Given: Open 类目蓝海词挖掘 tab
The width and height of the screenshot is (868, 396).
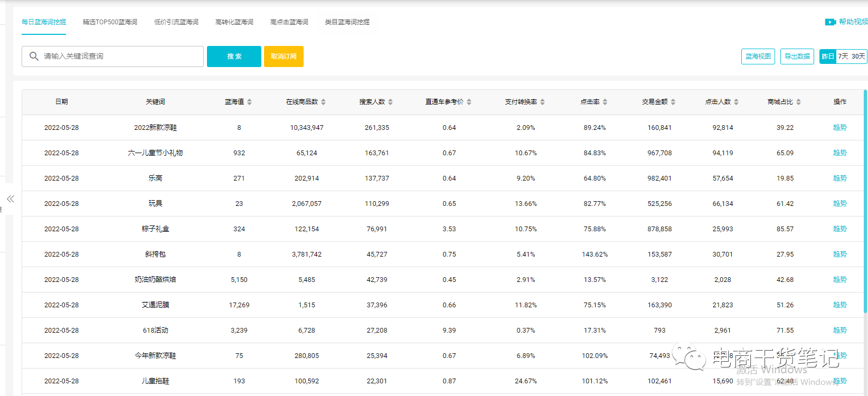Looking at the screenshot, I should 347,22.
